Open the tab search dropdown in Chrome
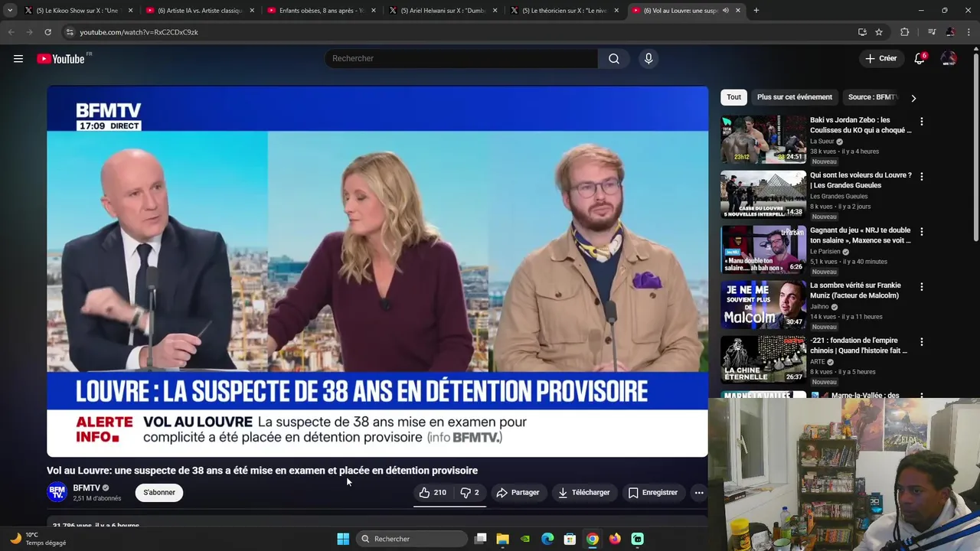The image size is (980, 551). tap(10, 11)
